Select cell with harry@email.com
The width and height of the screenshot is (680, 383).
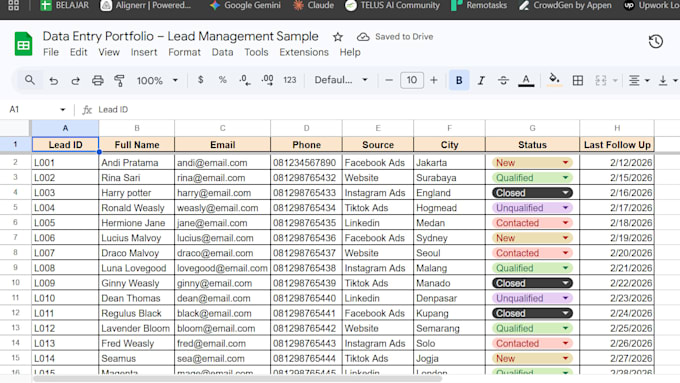[222, 193]
